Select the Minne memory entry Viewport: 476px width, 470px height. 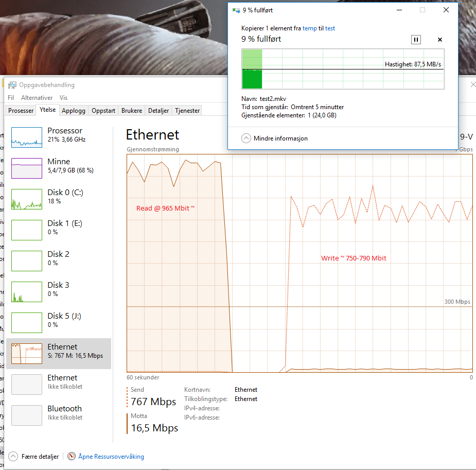[59, 168]
